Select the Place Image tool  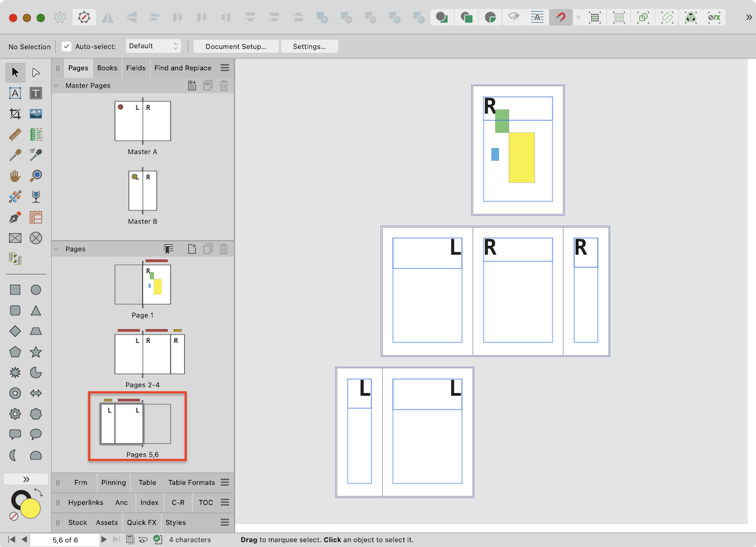point(36,114)
